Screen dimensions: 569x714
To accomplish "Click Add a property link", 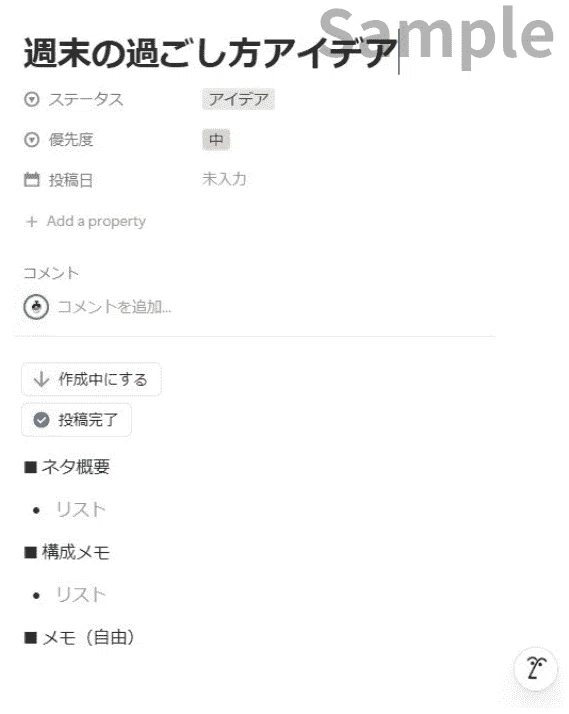I will [96, 221].
